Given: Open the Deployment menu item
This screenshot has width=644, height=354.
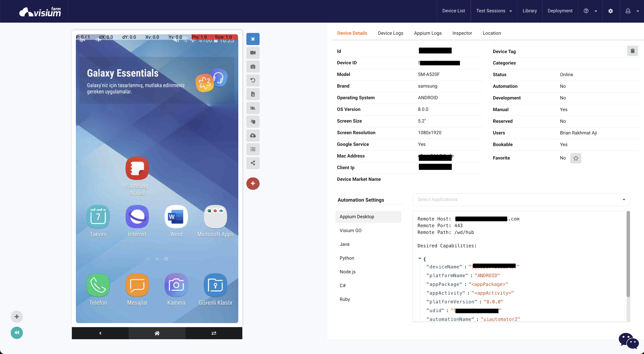Looking at the screenshot, I should coord(560,11).
